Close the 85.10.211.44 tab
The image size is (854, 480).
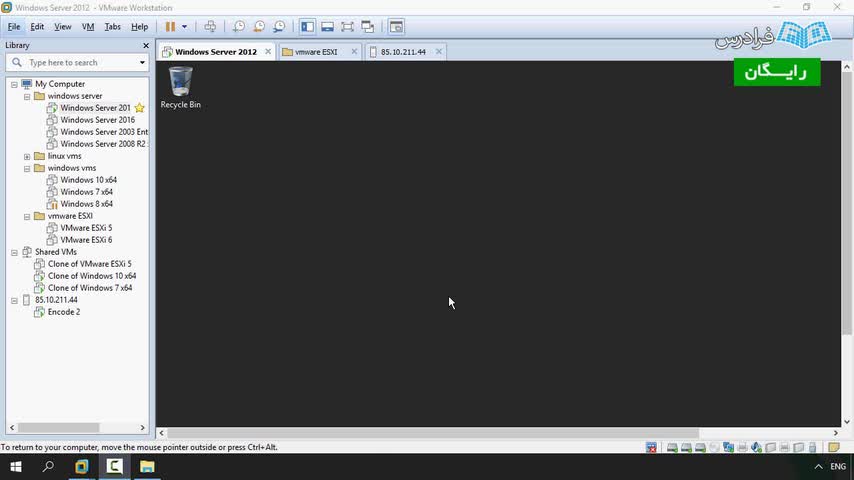point(438,51)
